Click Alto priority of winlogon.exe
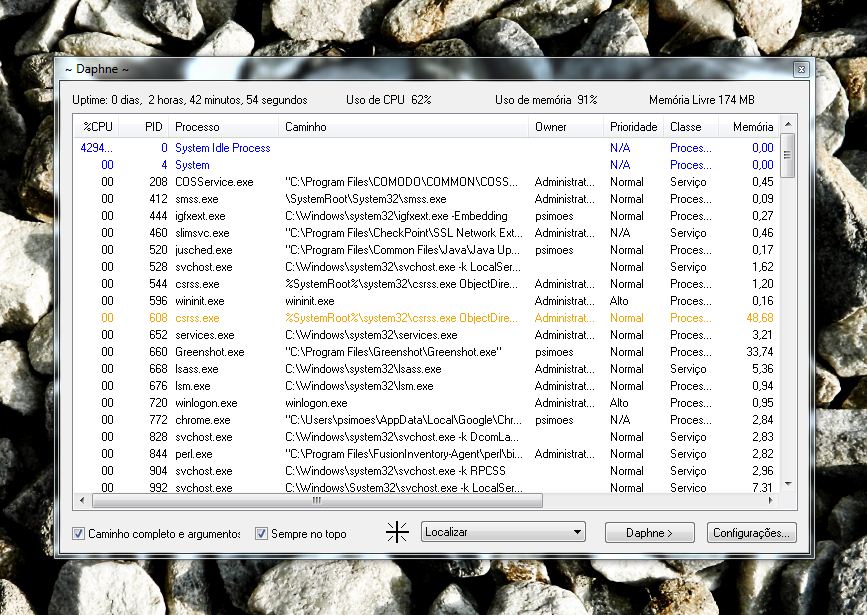This screenshot has width=867, height=615. pyautogui.click(x=619, y=403)
